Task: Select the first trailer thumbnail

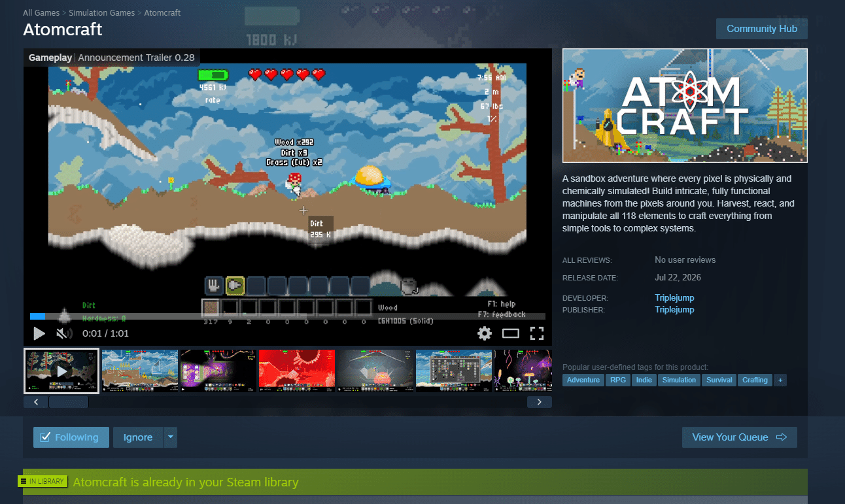Action: coord(61,371)
